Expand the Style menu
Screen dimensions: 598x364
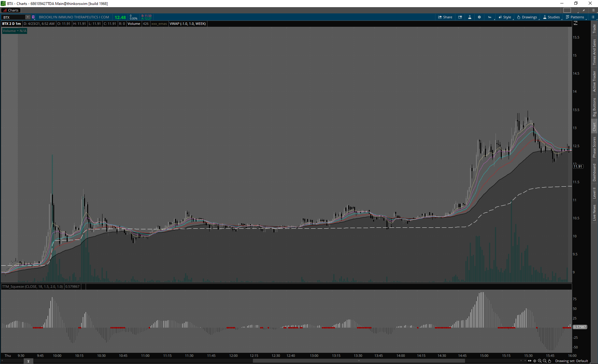(505, 17)
